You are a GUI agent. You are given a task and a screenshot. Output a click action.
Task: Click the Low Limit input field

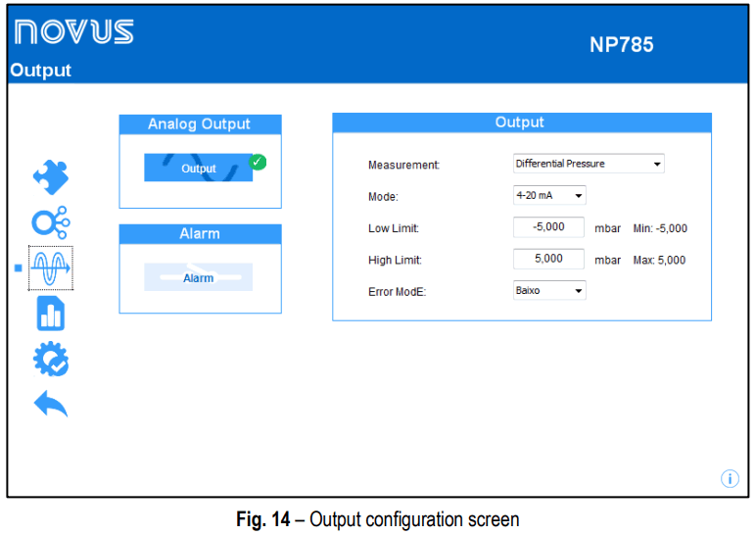(548, 226)
